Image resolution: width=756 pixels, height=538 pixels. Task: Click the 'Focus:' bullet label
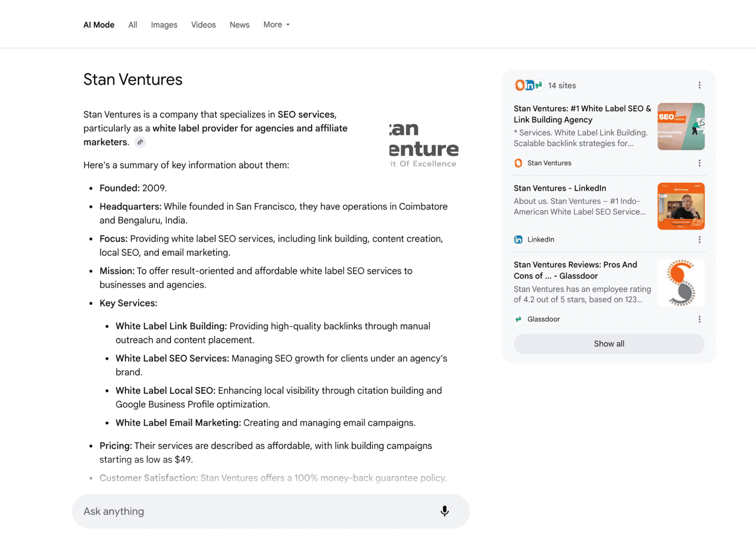tap(114, 239)
